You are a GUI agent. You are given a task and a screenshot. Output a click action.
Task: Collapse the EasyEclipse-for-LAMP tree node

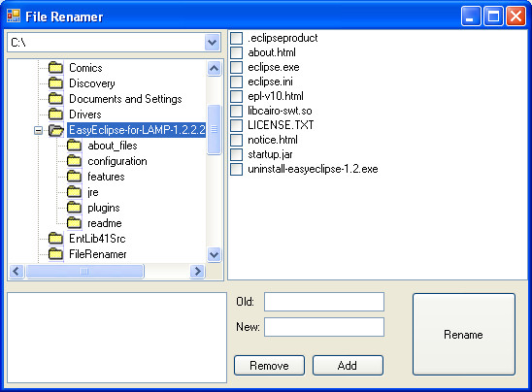38,130
